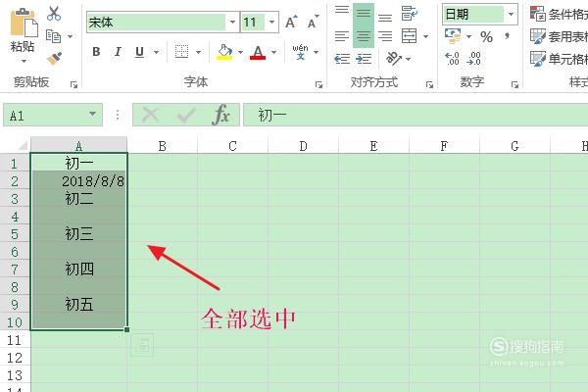Expand copy options arrow

[x=71, y=36]
